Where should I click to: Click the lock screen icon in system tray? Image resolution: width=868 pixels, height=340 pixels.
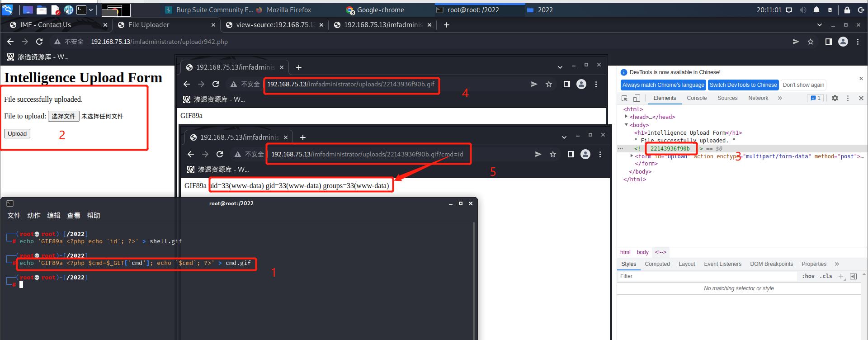pyautogui.click(x=847, y=10)
